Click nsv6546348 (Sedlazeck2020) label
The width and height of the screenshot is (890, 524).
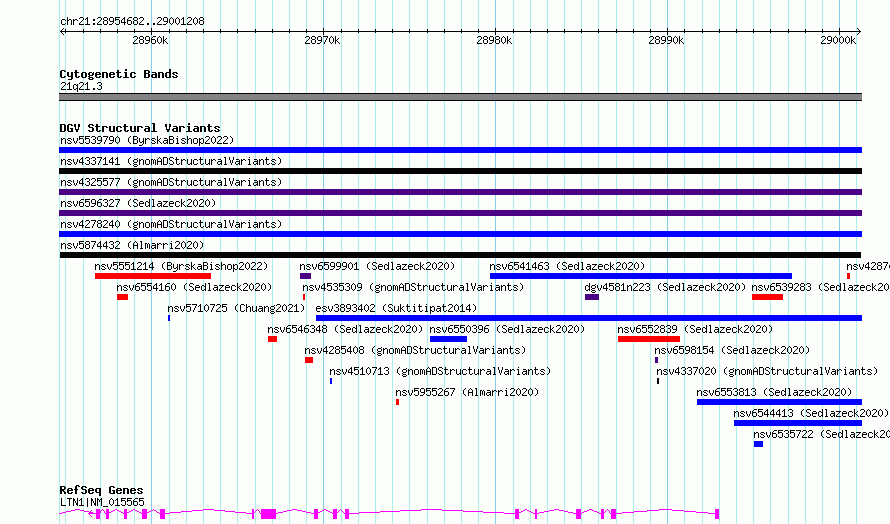point(345,329)
